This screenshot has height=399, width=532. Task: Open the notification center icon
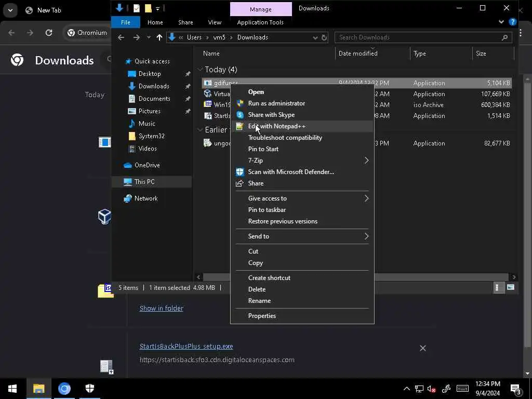pyautogui.click(x=516, y=389)
